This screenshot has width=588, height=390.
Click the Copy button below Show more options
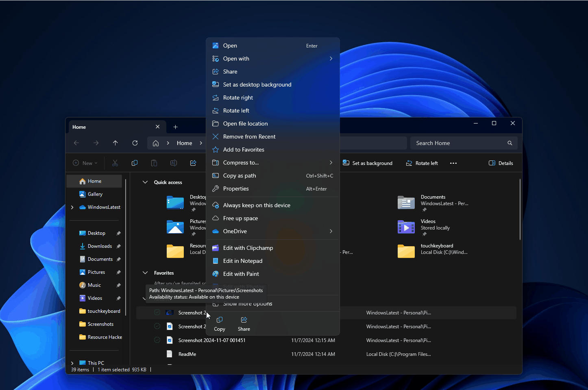click(219, 323)
